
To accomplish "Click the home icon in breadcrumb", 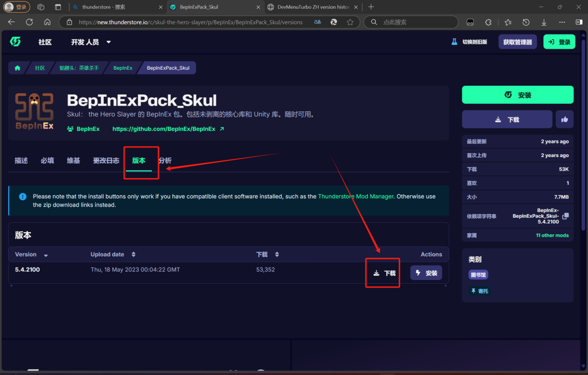I will [x=17, y=68].
